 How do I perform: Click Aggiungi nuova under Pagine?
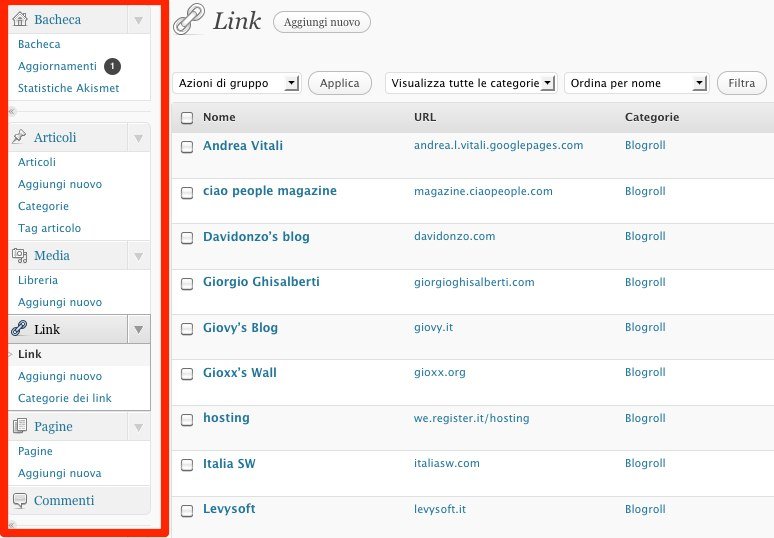click(x=59, y=473)
